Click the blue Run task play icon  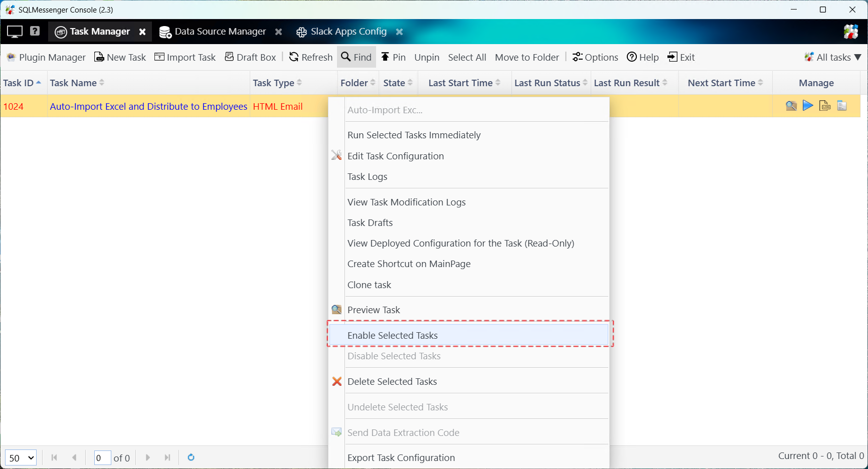(808, 106)
